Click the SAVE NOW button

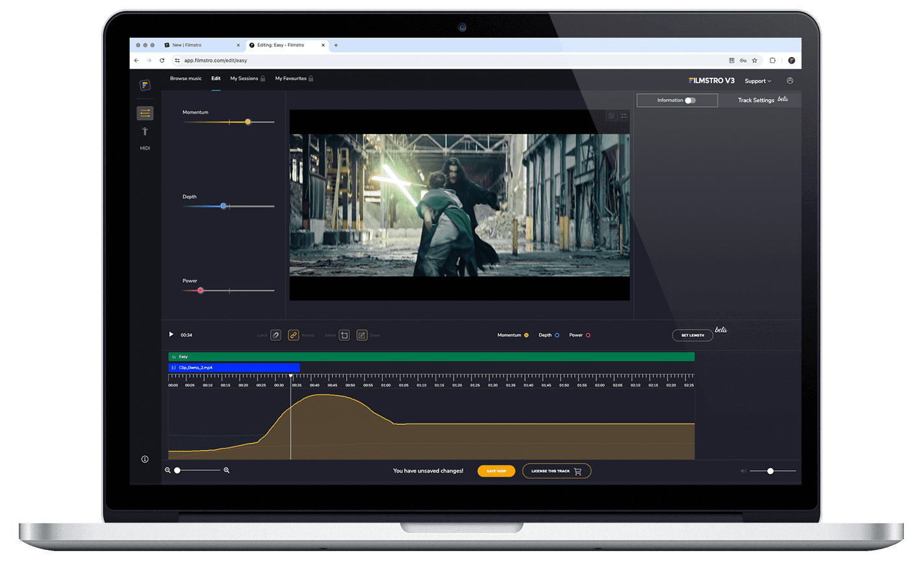point(496,471)
